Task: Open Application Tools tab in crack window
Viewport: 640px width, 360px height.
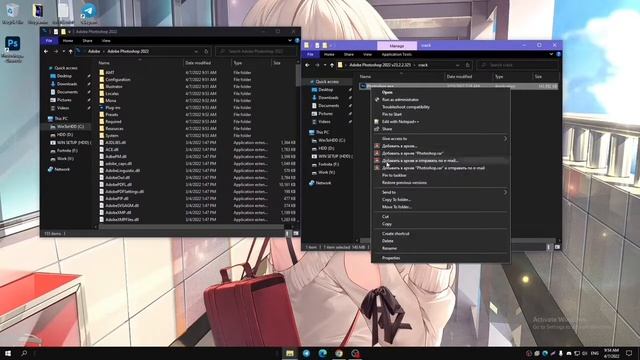Action: pyautogui.click(x=397, y=54)
